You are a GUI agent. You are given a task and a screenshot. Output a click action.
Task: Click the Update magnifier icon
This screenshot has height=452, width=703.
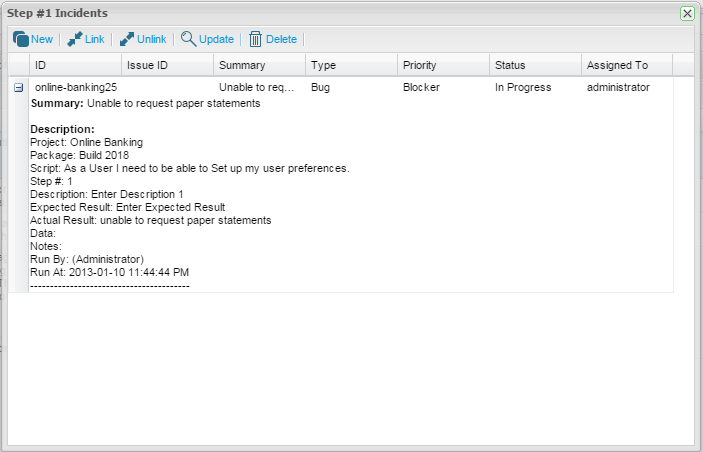tap(188, 39)
